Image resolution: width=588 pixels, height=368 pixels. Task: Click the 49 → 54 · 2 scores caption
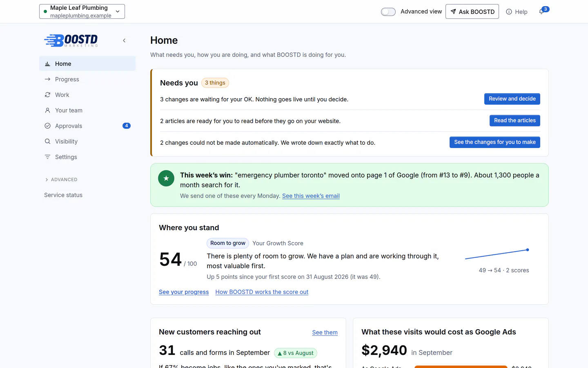504,270
